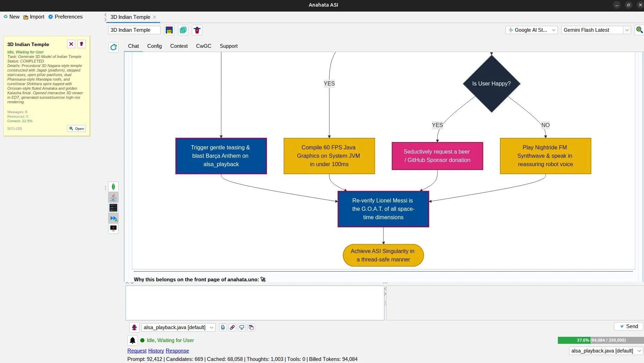Click the chain link attach icon
Viewport: 644px width, 363px height.
(x=232, y=327)
